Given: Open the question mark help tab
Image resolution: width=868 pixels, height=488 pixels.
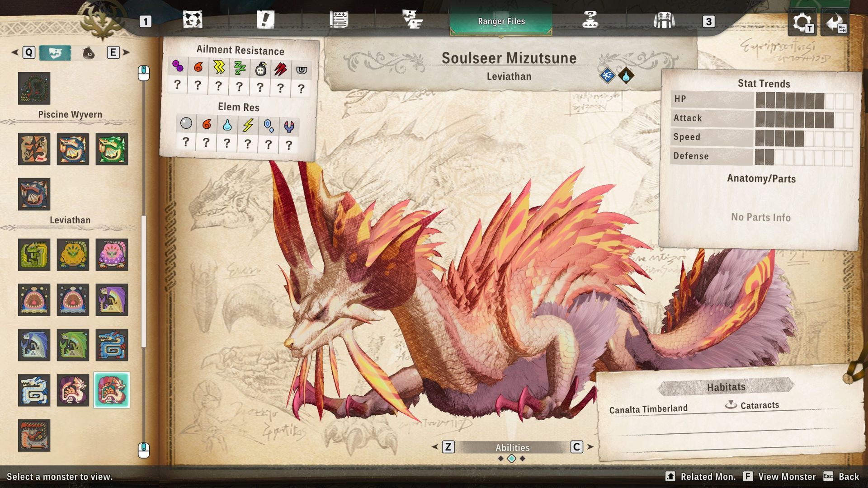Looking at the screenshot, I should point(590,20).
